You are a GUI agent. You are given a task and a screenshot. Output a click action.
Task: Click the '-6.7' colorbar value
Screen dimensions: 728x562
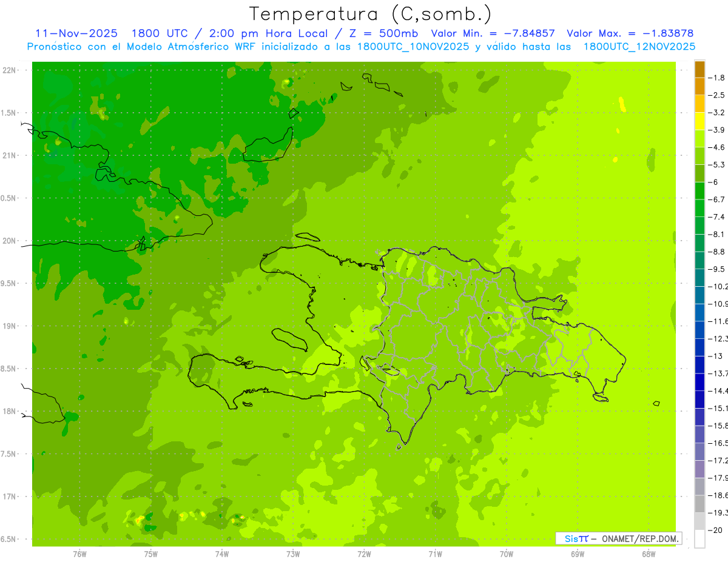716,199
